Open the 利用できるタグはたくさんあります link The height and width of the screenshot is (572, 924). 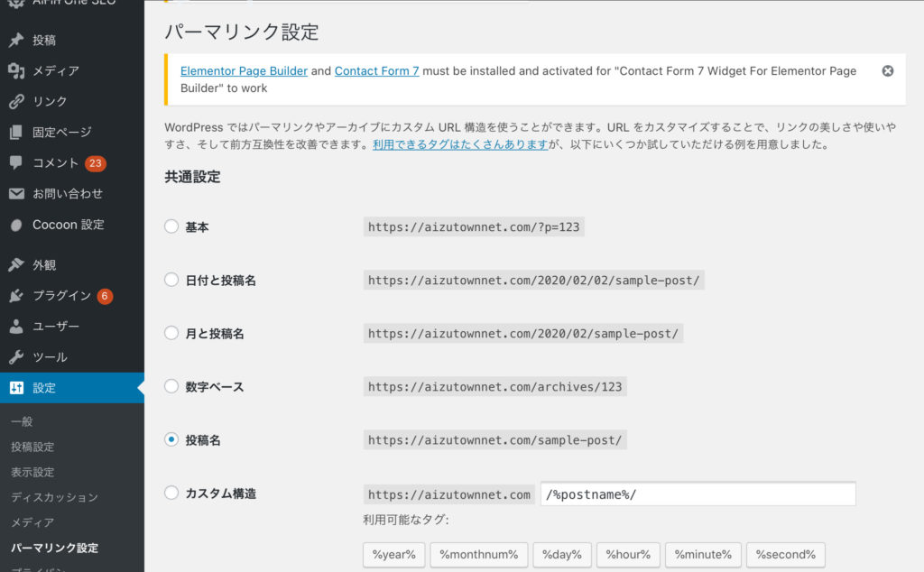[460, 144]
